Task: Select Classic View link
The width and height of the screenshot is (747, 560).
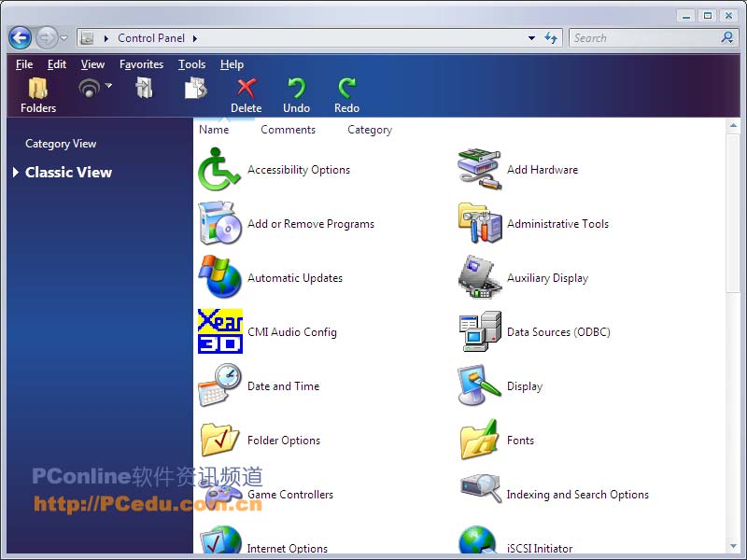Action: click(x=68, y=172)
